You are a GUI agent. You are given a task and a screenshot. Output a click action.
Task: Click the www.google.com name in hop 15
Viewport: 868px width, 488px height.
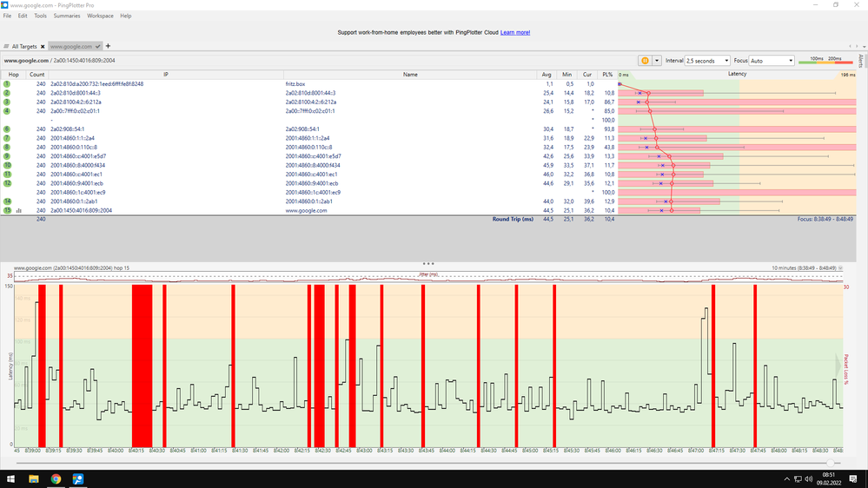[x=306, y=210]
